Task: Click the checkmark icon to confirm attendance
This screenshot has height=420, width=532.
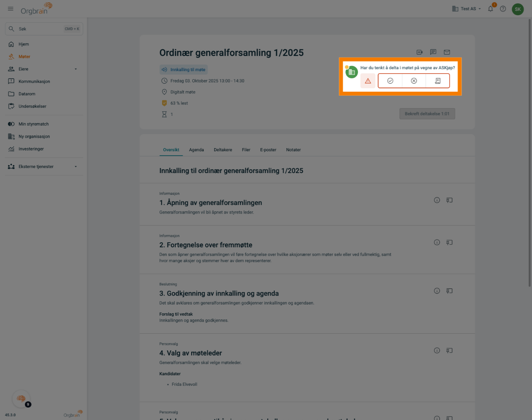Action: click(390, 81)
